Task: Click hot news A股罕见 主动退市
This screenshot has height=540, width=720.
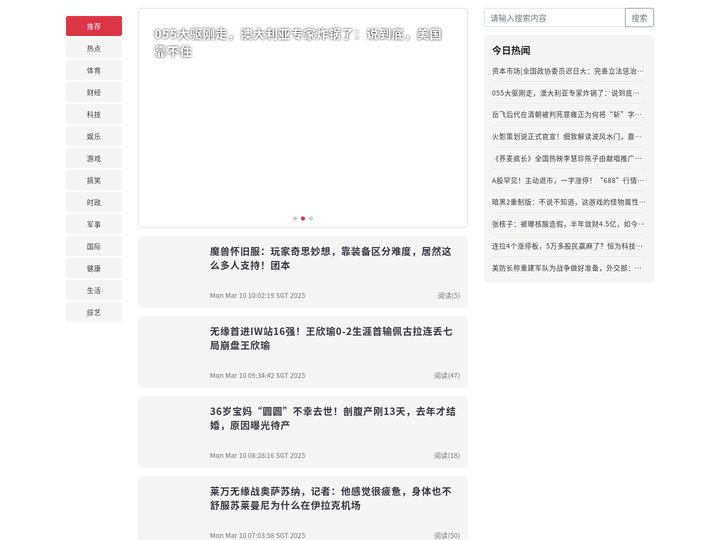Action: (568, 180)
